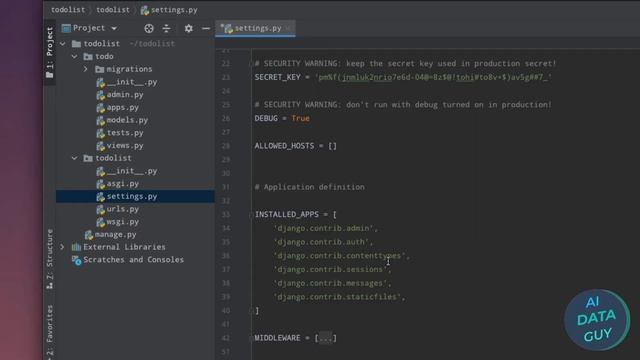Collapse INSTALLED_APPS fold marker at line 33
Image resolution: width=640 pixels, height=360 pixels.
point(251,215)
